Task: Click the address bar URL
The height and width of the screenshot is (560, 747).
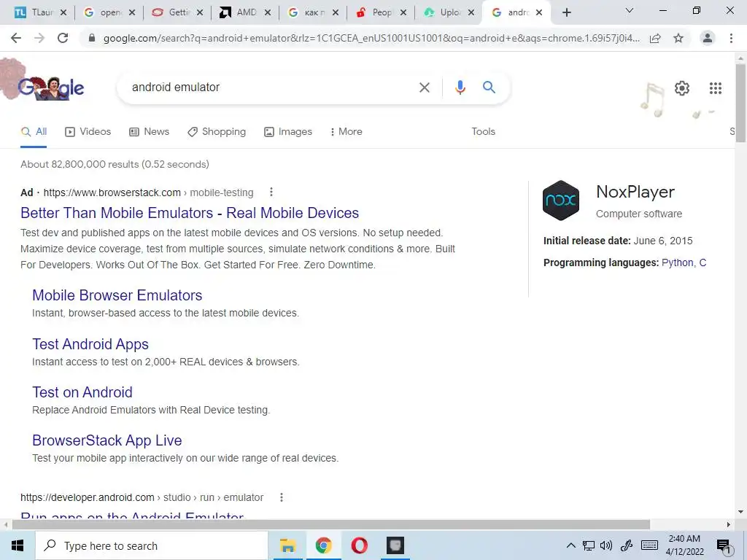Action: (x=371, y=38)
